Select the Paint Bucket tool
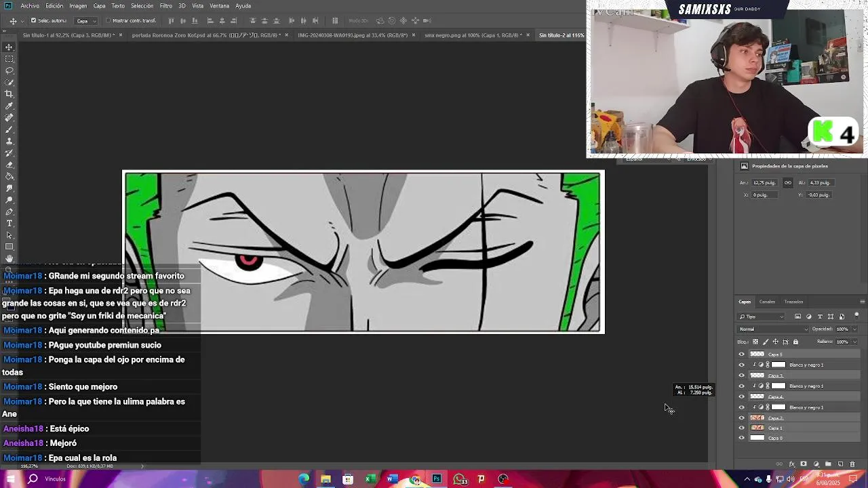 click(9, 176)
